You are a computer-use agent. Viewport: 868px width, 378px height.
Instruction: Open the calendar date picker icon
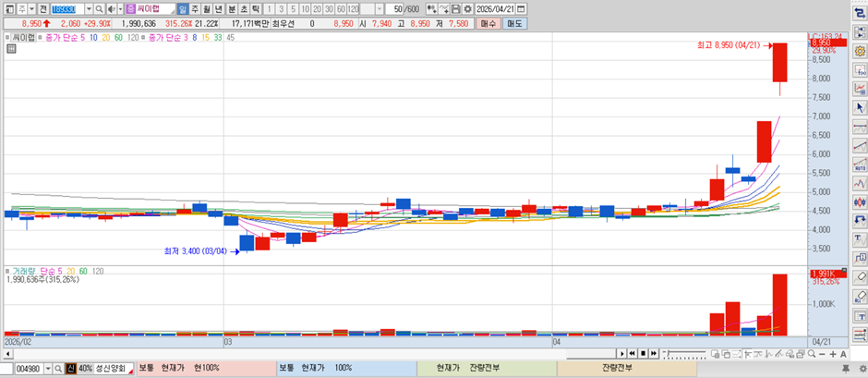(522, 9)
